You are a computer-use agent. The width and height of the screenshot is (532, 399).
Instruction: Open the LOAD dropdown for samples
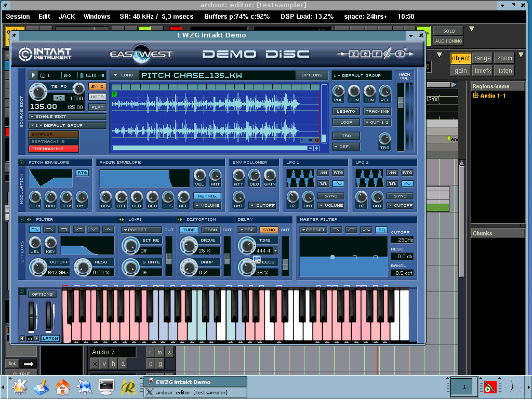124,75
